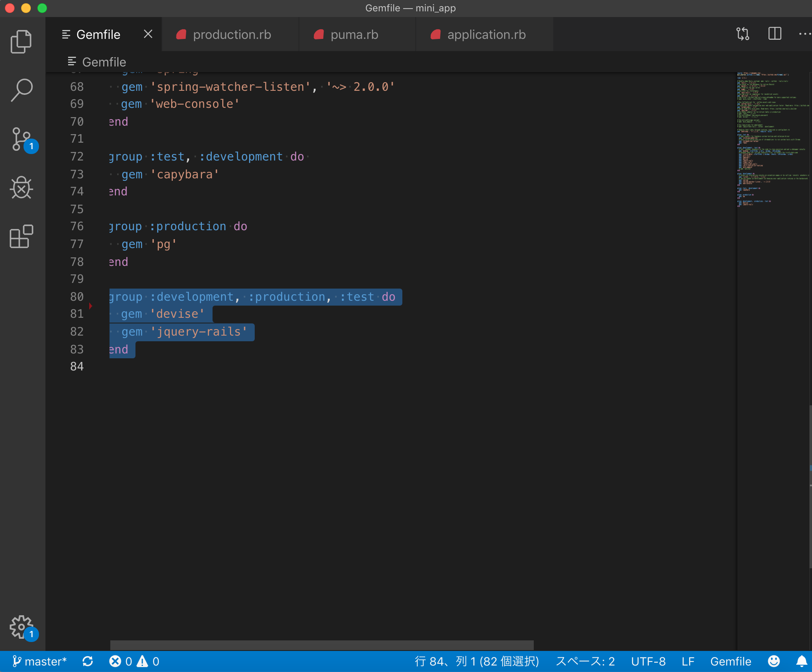Image resolution: width=812 pixels, height=672 pixels.
Task: Click the horizontal editor scrollbar
Action: click(x=321, y=645)
